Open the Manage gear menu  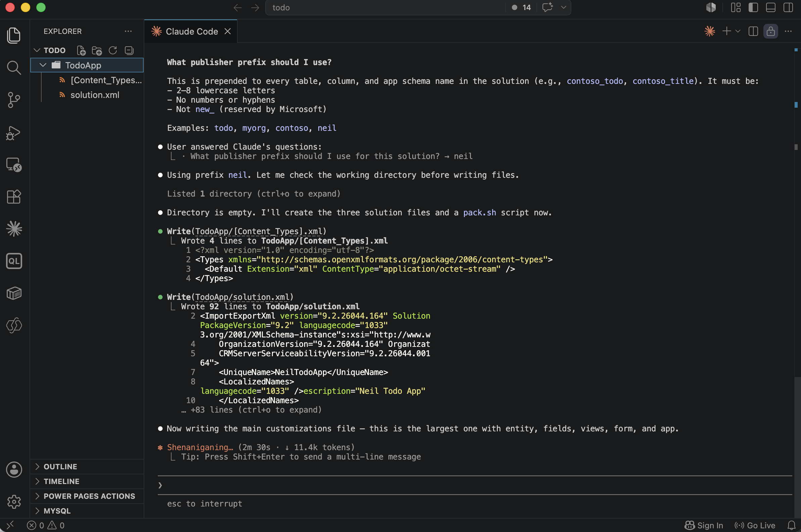point(14,502)
